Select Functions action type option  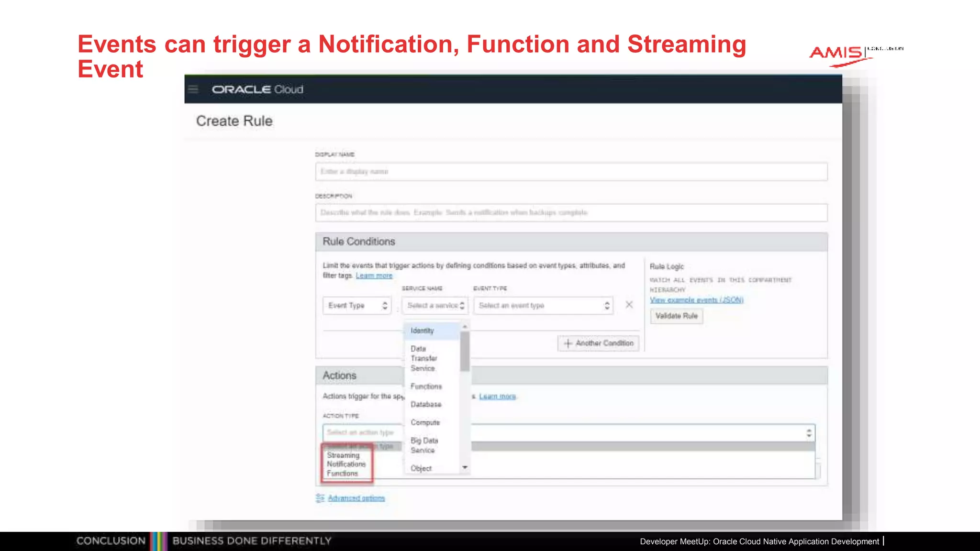(x=342, y=473)
